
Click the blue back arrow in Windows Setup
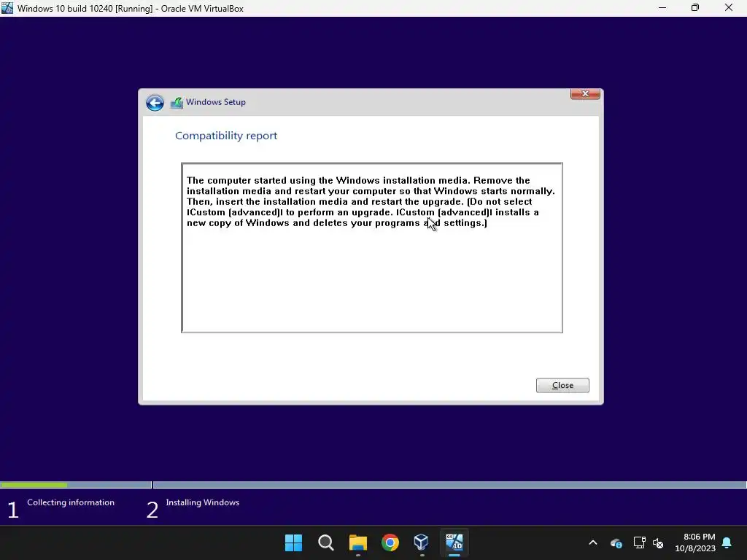[155, 103]
